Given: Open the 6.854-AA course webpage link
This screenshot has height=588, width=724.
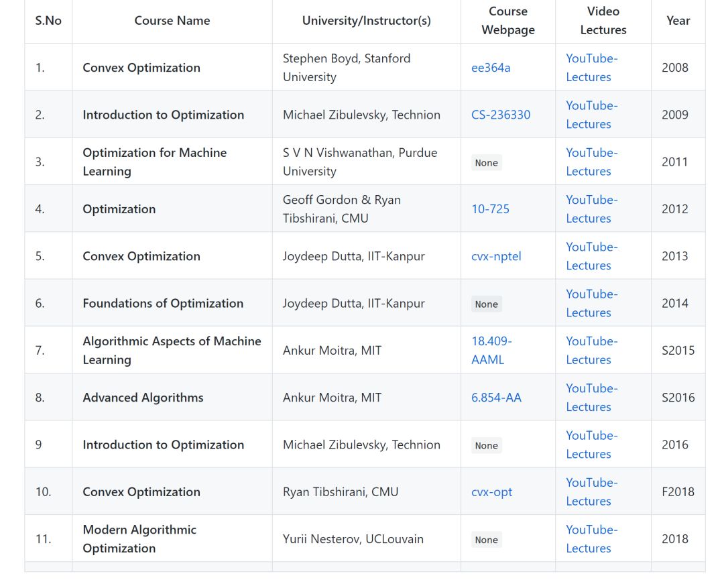Looking at the screenshot, I should tap(496, 398).
